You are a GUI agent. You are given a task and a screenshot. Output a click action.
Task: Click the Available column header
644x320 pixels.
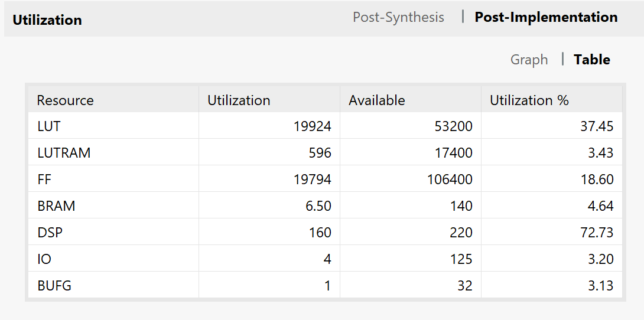pos(377,100)
